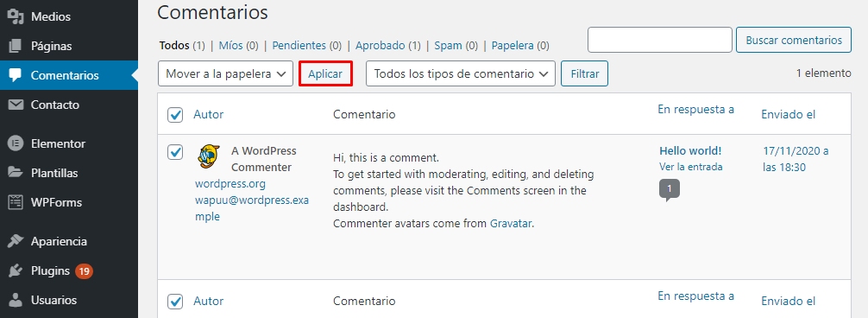Click the Comentarios page heading

[212, 11]
